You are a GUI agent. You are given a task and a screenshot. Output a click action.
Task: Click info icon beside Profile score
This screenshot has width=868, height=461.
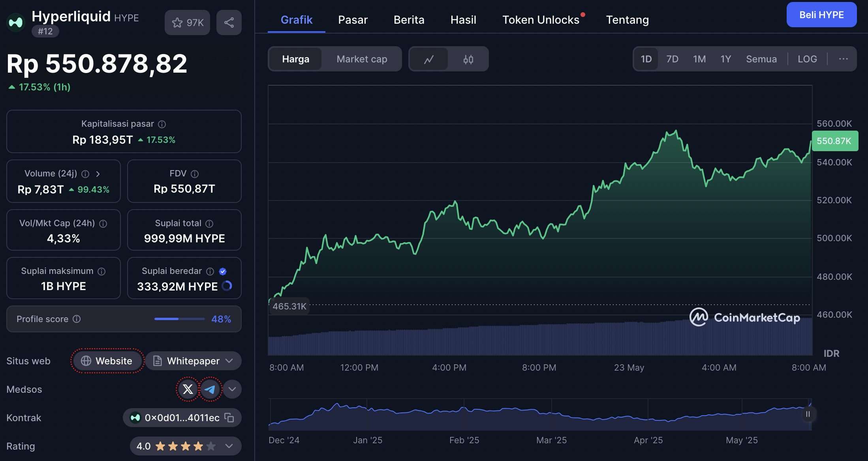(x=77, y=319)
